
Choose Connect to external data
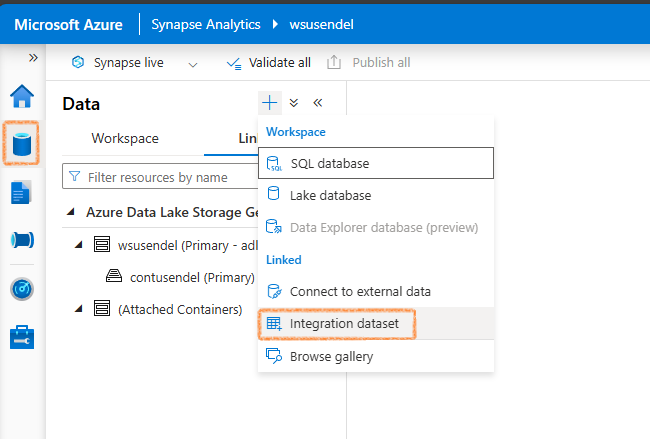click(x=376, y=291)
